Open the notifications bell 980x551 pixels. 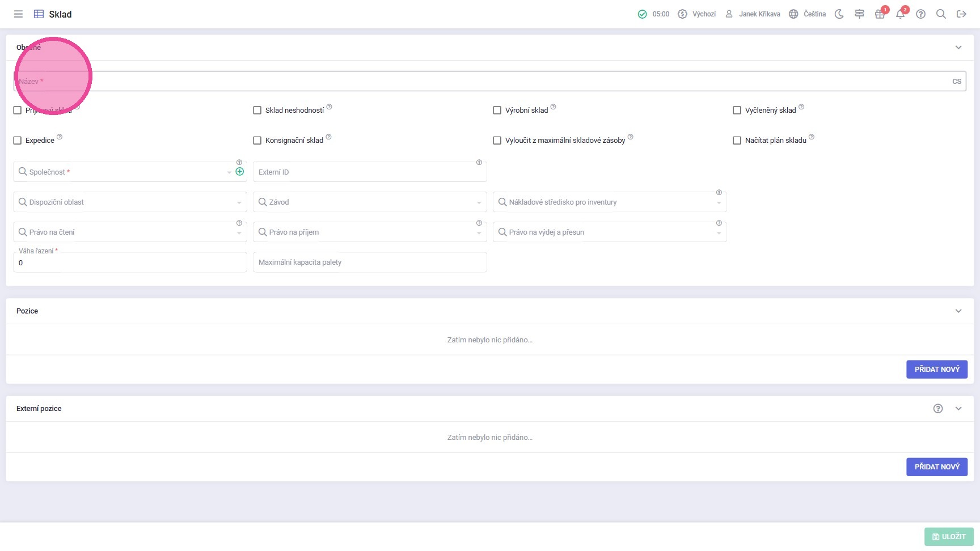pos(900,14)
